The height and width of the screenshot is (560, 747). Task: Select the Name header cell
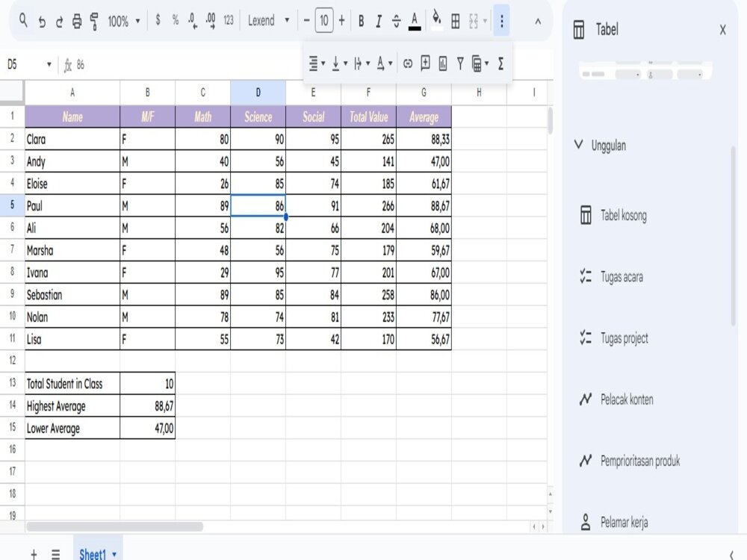72,116
